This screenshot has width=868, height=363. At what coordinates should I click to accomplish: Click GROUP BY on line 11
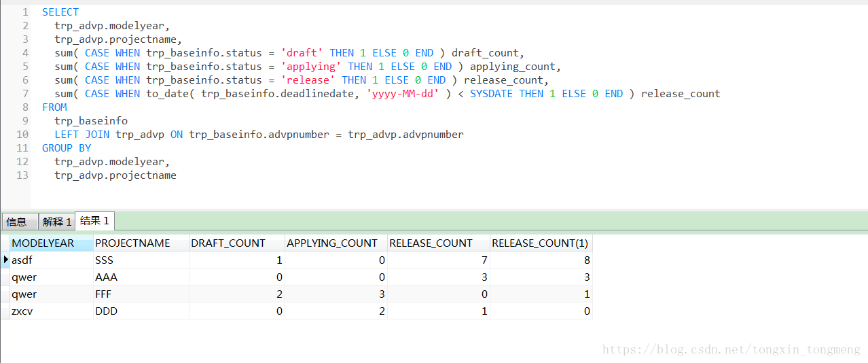click(x=67, y=148)
